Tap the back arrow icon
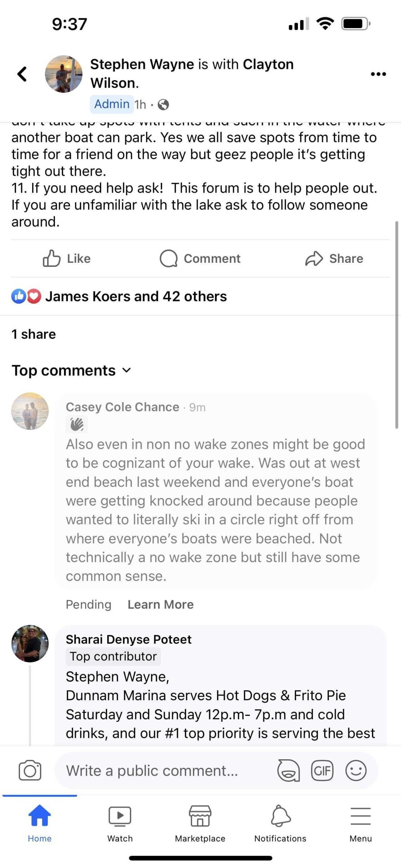 pos(22,74)
